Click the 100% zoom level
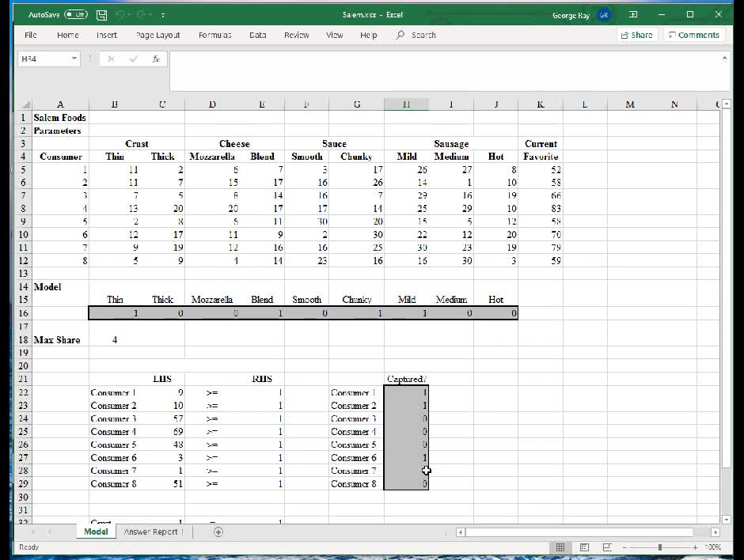The height and width of the screenshot is (560, 744). click(x=712, y=547)
